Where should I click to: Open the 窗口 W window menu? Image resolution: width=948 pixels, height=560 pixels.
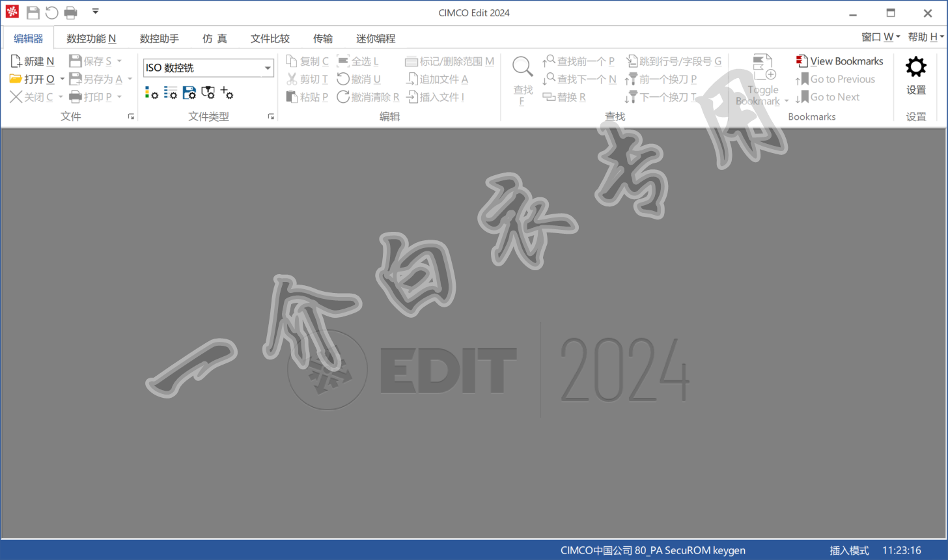tap(880, 37)
